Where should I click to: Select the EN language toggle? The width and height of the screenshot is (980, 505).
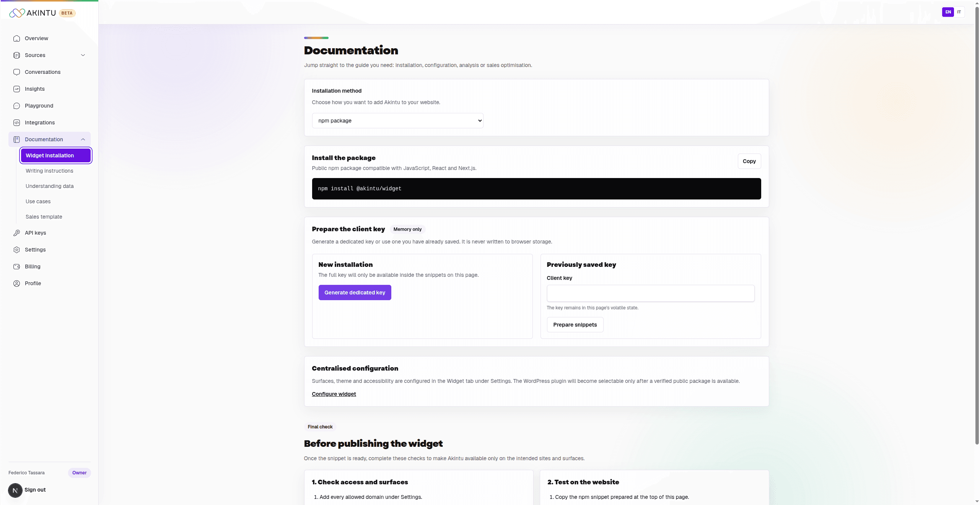pyautogui.click(x=948, y=12)
